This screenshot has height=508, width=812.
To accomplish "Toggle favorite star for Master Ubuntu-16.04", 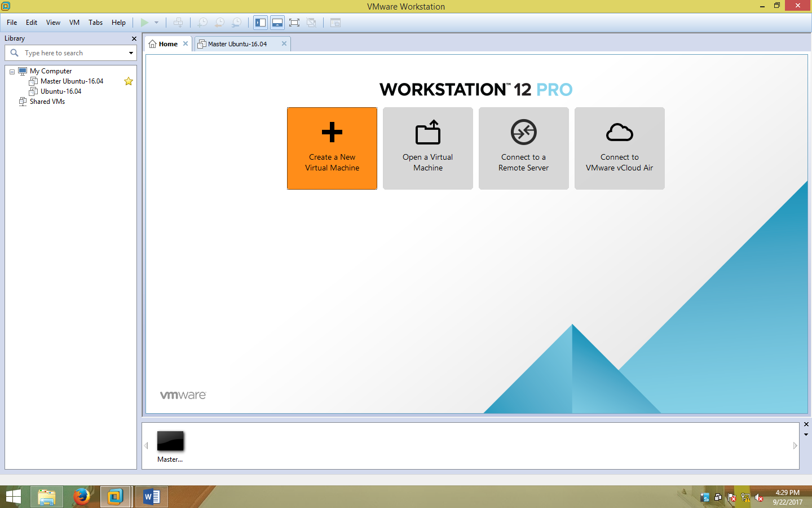I will pyautogui.click(x=129, y=81).
